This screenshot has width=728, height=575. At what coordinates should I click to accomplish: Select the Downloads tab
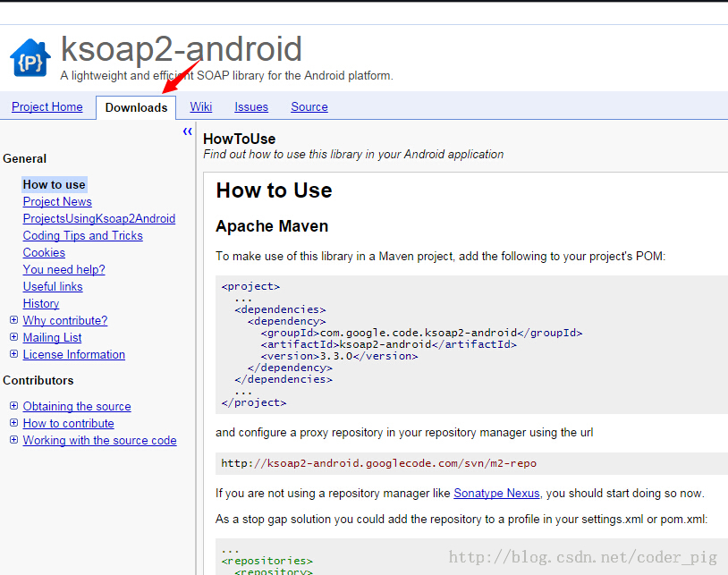(136, 108)
